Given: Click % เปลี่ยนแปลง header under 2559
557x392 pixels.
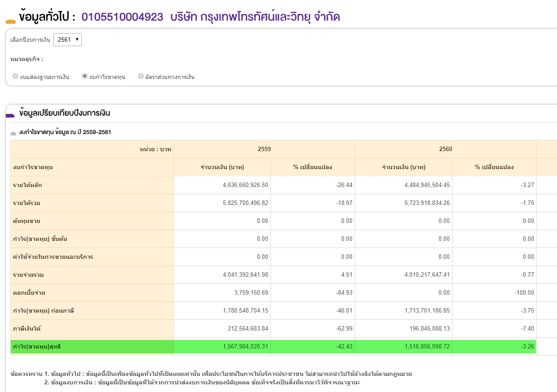Looking at the screenshot, I should tap(313, 167).
